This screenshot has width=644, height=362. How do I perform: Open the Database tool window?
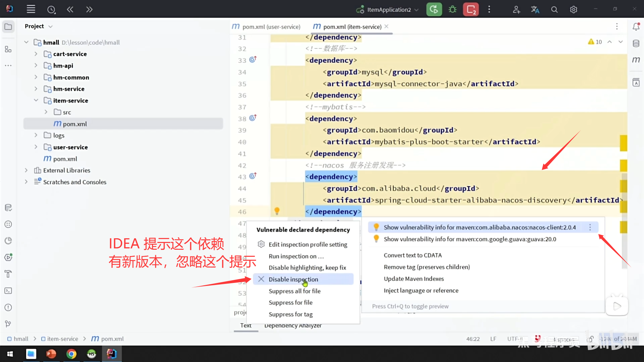(x=636, y=43)
